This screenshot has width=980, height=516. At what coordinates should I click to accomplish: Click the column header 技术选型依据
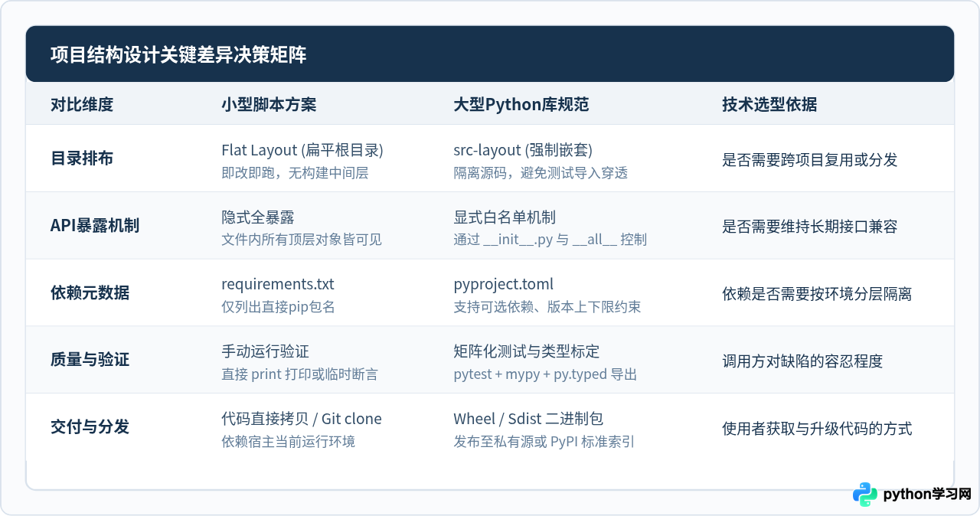pyautogui.click(x=769, y=105)
